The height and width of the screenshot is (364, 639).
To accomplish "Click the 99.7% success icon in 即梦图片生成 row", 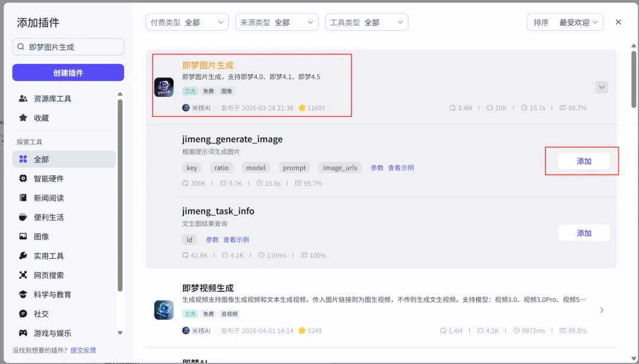I will (x=563, y=108).
